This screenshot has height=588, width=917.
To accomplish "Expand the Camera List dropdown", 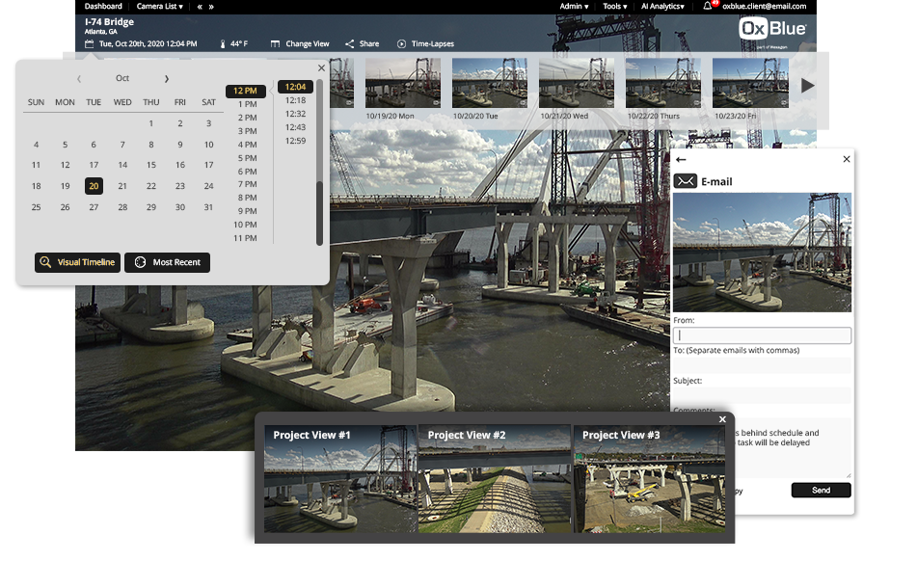I will [x=160, y=7].
